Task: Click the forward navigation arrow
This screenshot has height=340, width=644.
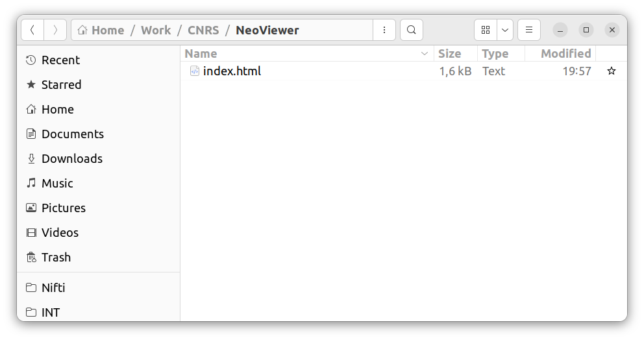Action: pos(55,30)
